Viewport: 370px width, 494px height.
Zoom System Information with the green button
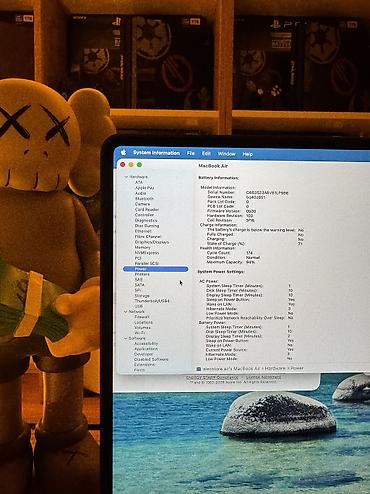tap(139, 164)
